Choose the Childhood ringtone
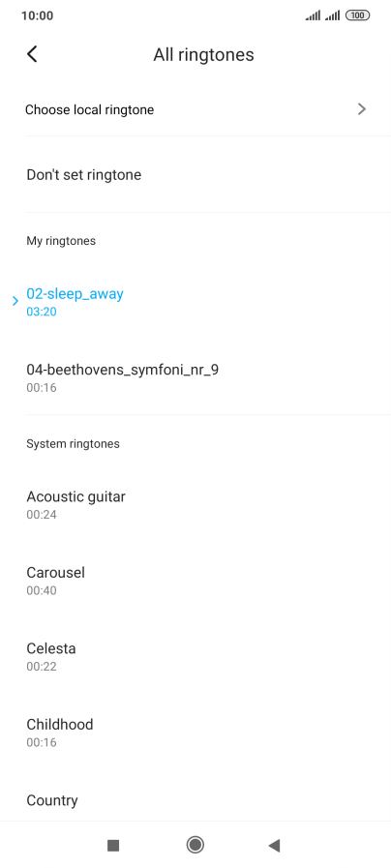 pos(195,732)
